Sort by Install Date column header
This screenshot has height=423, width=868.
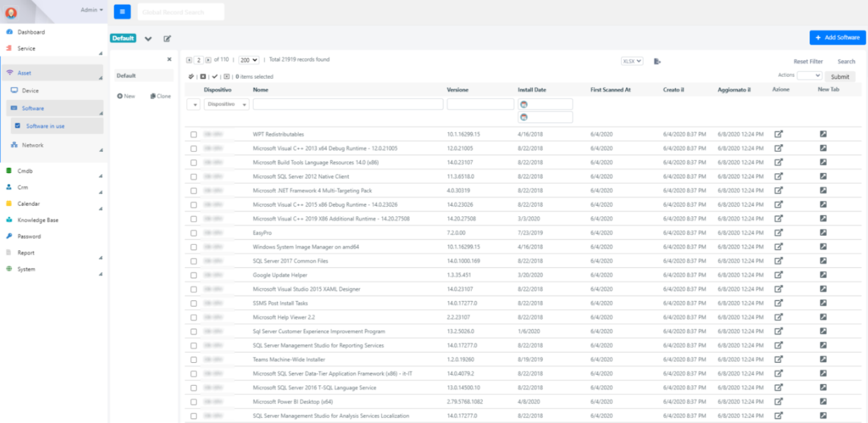tap(532, 90)
